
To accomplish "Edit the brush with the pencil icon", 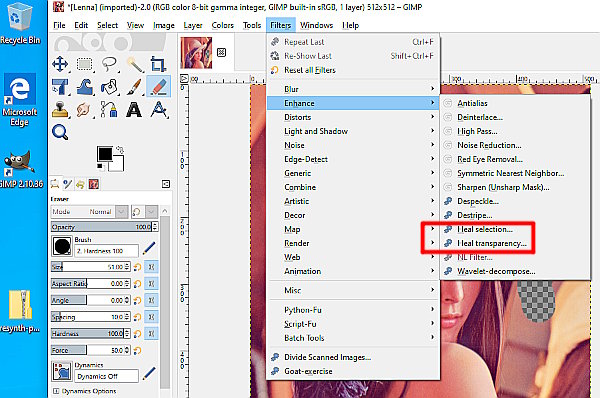I will point(149,248).
